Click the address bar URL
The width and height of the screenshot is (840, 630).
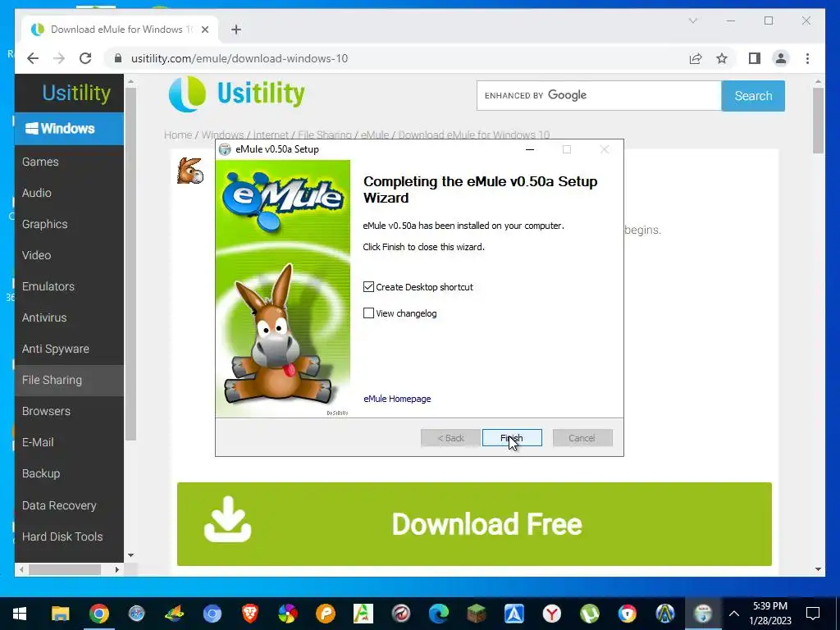240,58
